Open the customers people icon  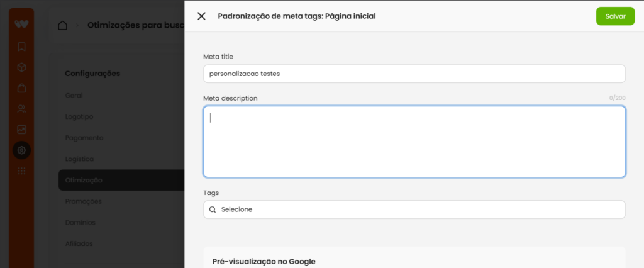[22, 109]
